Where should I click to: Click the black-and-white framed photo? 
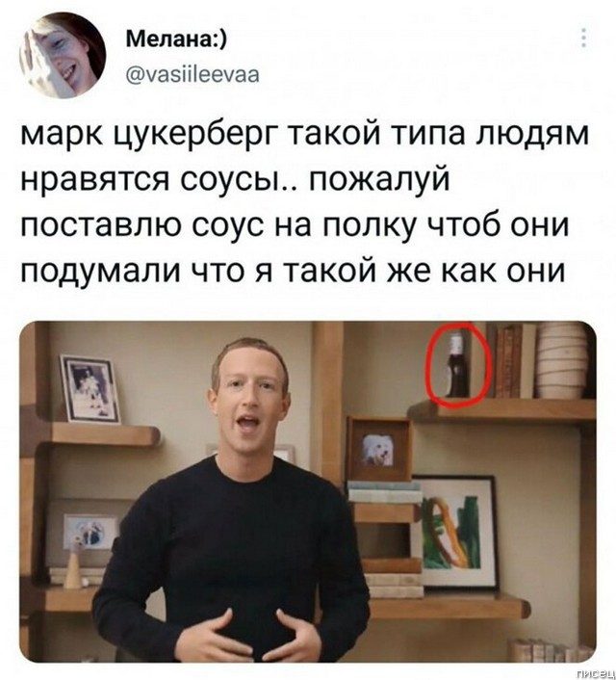click(90, 388)
